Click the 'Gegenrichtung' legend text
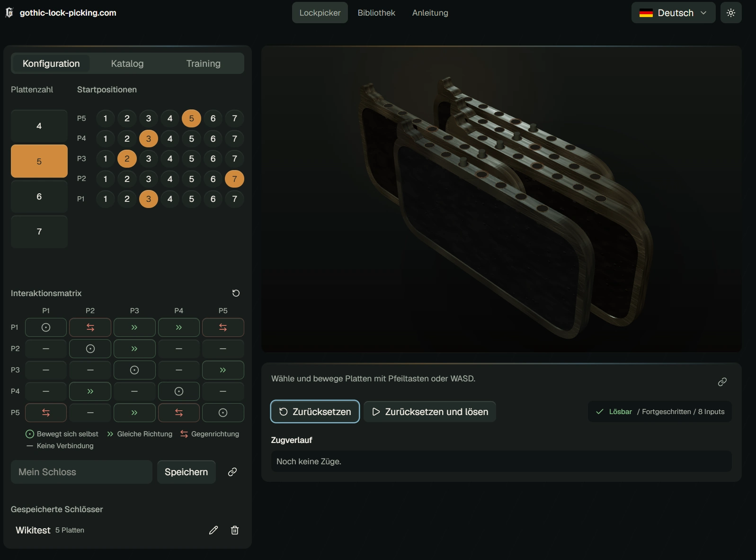The width and height of the screenshot is (756, 560). point(215,434)
